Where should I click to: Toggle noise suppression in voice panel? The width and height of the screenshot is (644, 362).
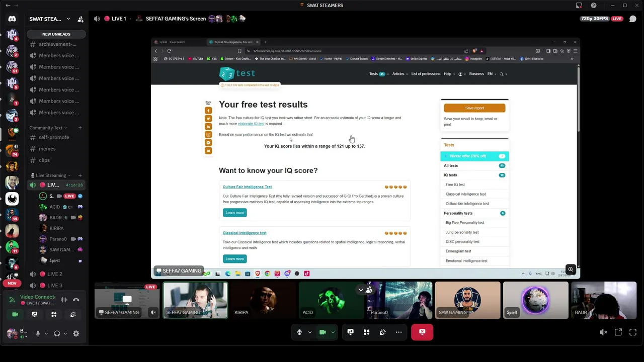[64, 300]
